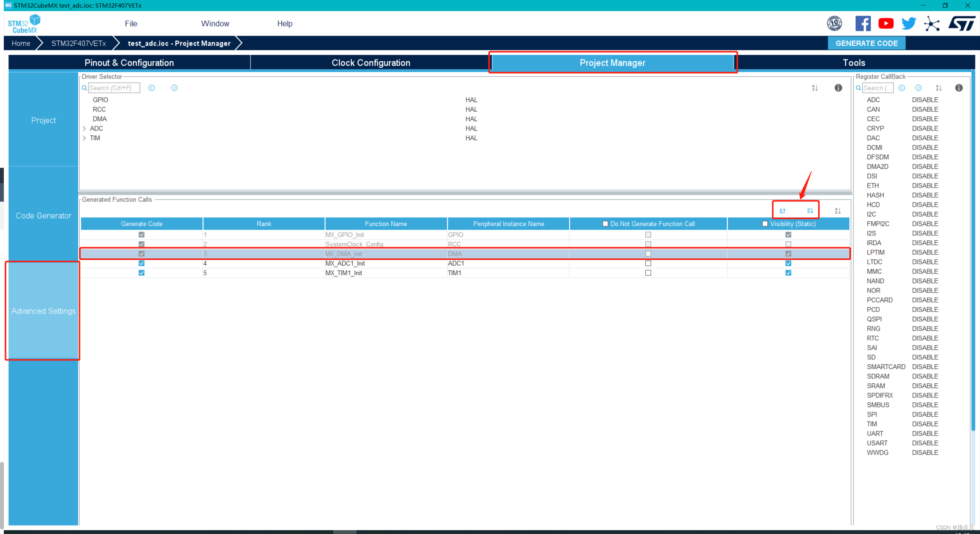Click the ST community network icon
This screenshot has width=980, height=534.
pos(932,24)
